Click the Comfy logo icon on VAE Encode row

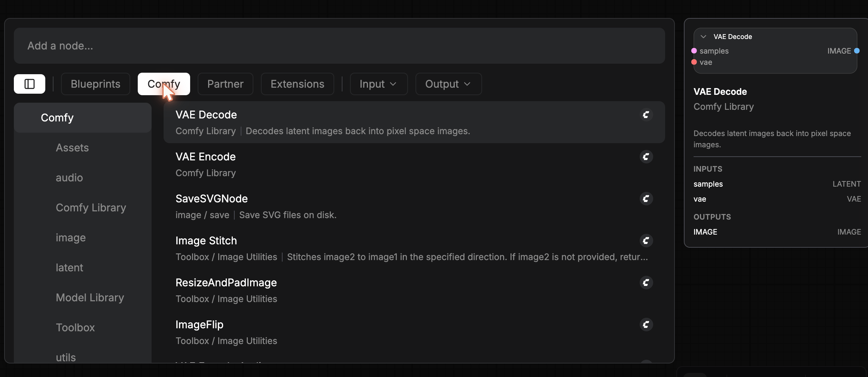click(646, 157)
